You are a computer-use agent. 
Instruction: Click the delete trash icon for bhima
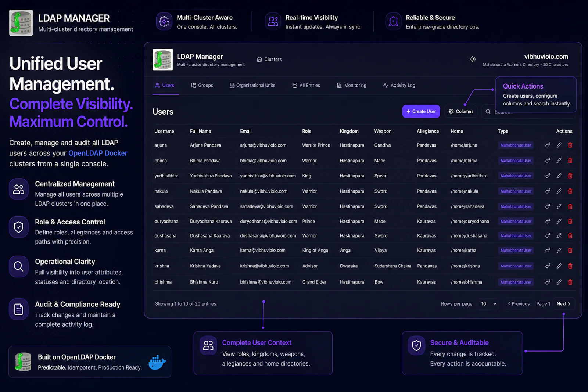click(x=570, y=161)
